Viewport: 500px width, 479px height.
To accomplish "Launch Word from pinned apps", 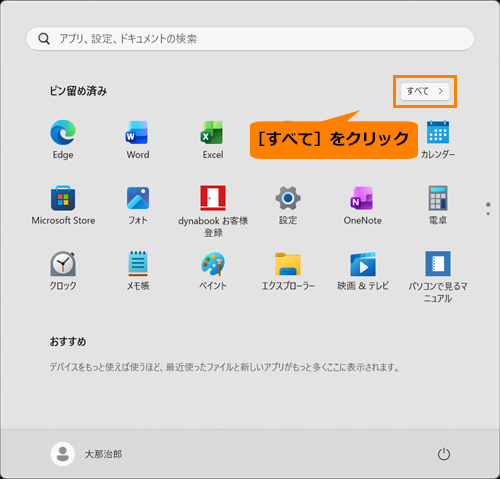I will 138,139.
